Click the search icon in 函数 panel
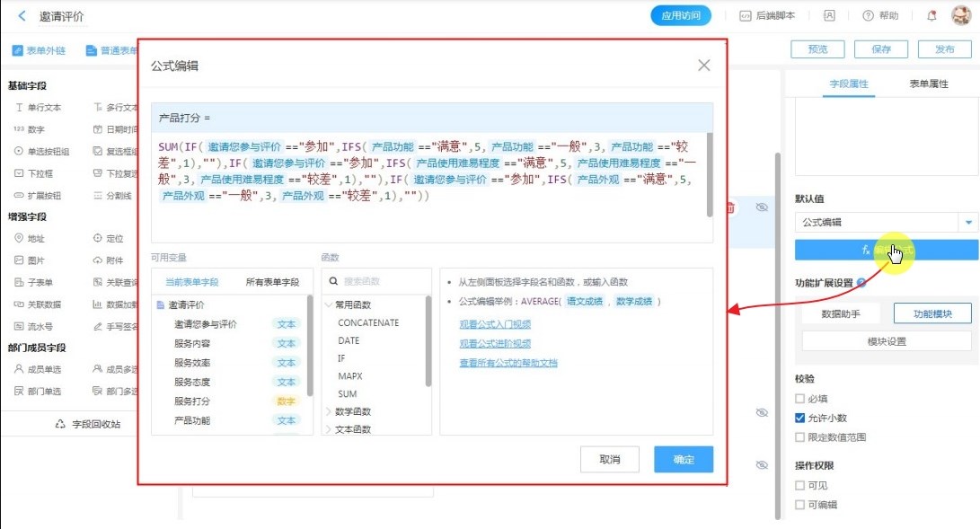This screenshot has width=980, height=529. 333,281
